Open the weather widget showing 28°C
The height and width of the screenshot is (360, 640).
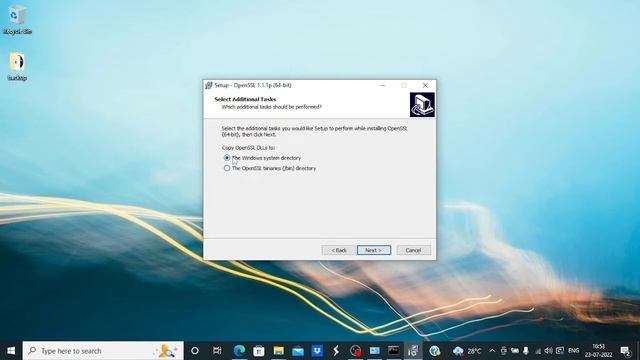coord(467,351)
